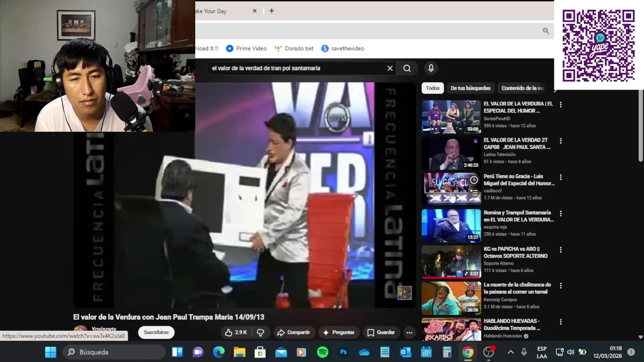This screenshot has width=644, height=362.
Task: Start voice search with the microphone icon
Action: (431, 68)
